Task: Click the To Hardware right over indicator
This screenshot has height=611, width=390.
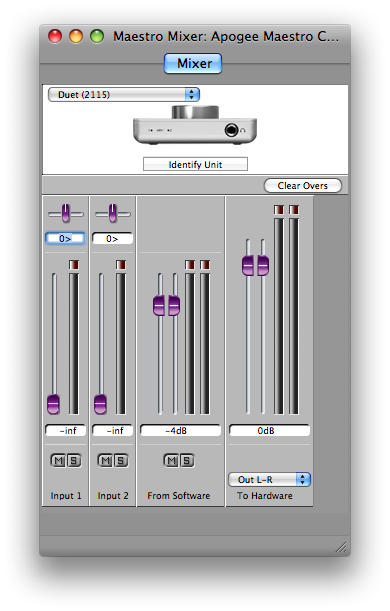Action: 294,210
